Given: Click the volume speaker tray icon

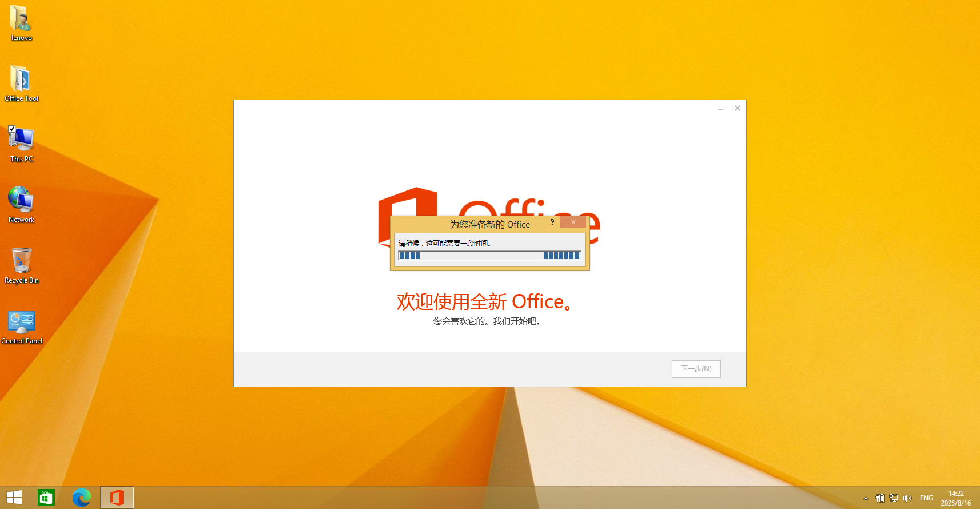Looking at the screenshot, I should [907, 498].
